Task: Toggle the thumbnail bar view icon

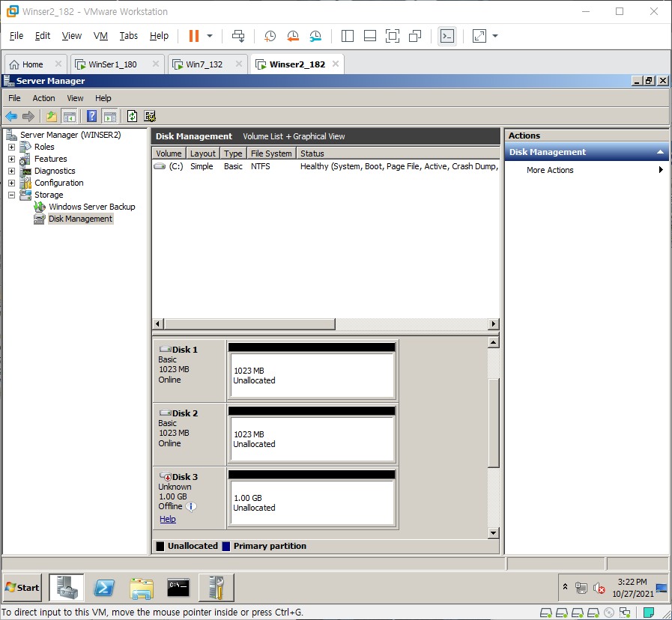Action: (370, 36)
